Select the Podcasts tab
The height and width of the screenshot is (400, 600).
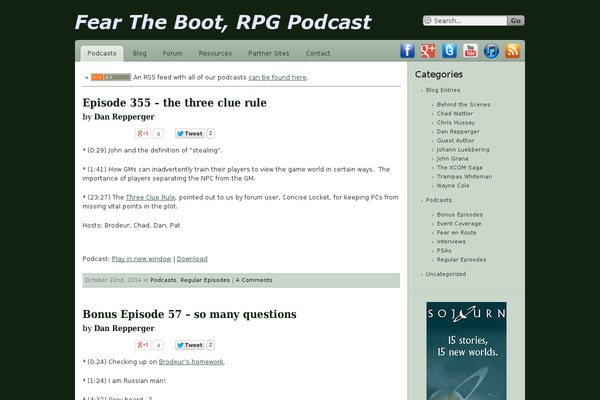click(102, 54)
